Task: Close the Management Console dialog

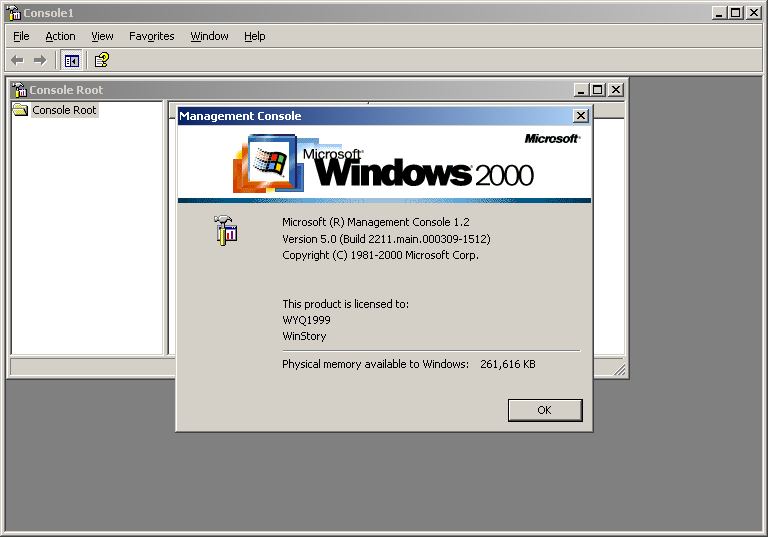Action: 580,116
